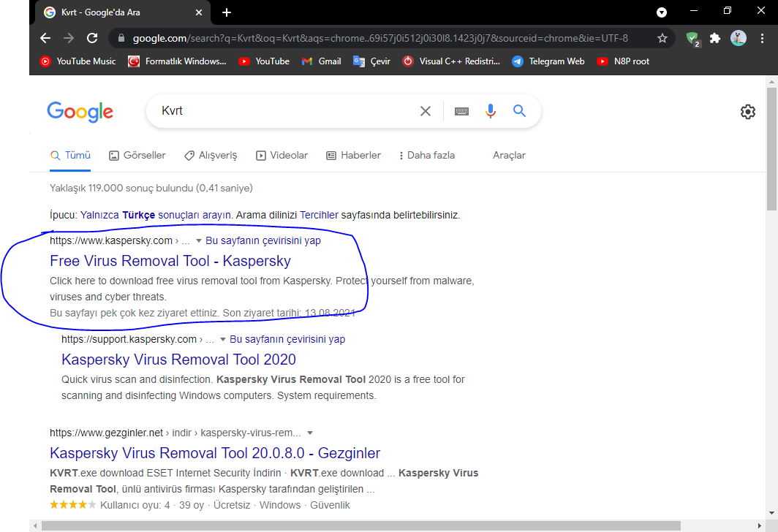Open Tercihler preferences link
The height and width of the screenshot is (532, 778).
coord(319,215)
